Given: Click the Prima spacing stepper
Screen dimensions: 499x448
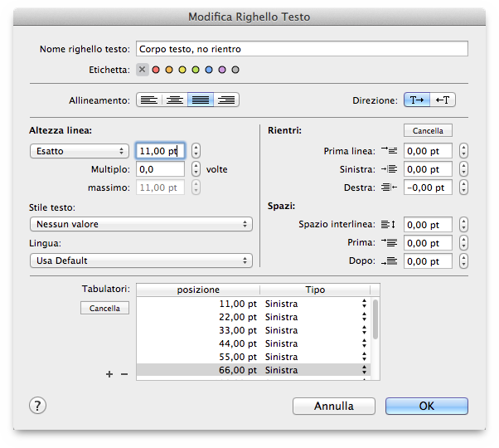Looking at the screenshot, I should click(463, 243).
